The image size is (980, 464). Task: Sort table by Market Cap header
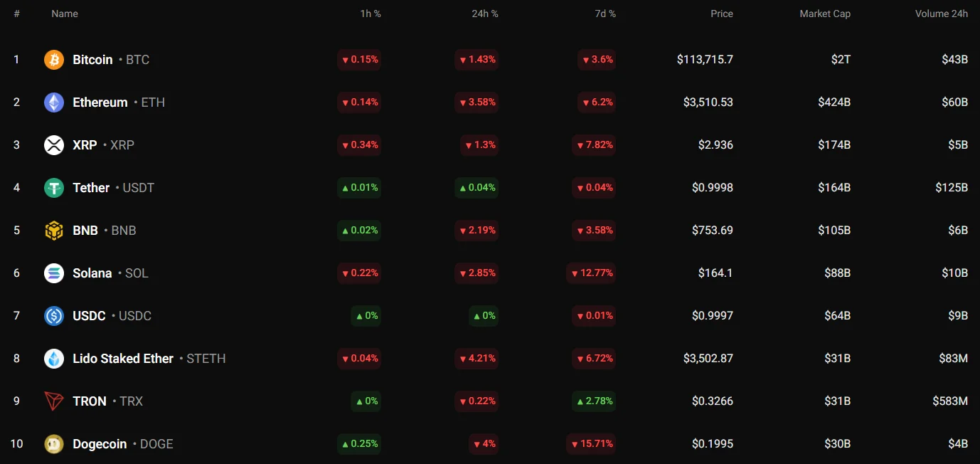click(824, 14)
